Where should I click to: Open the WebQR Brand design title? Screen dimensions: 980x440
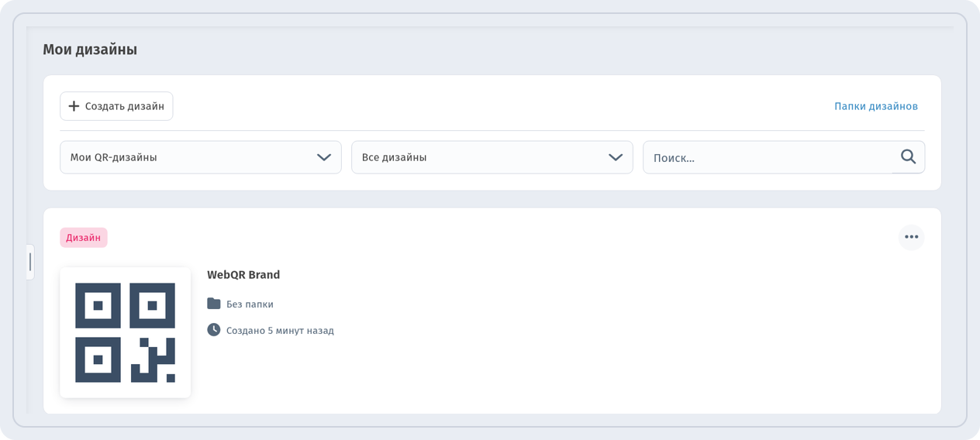[243, 275]
